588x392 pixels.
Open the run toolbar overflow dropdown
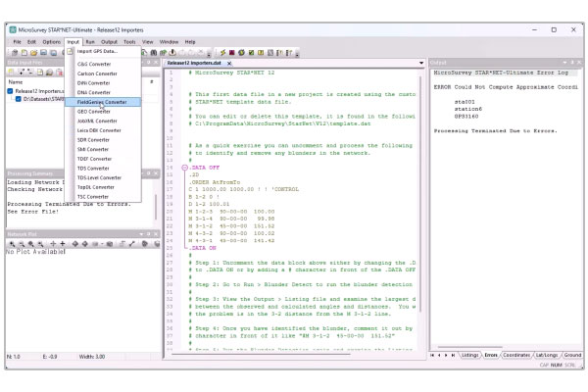pos(297,54)
